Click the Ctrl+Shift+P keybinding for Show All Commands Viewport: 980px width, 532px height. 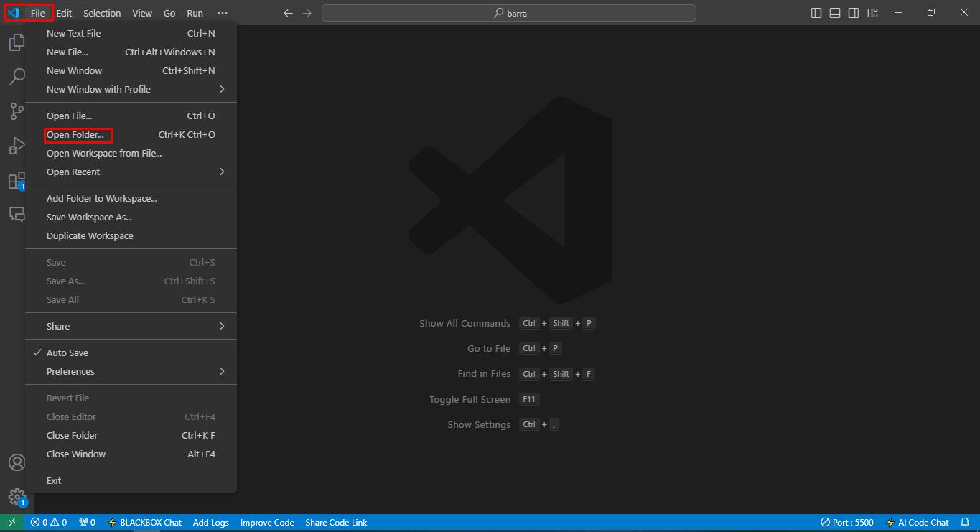(x=557, y=324)
